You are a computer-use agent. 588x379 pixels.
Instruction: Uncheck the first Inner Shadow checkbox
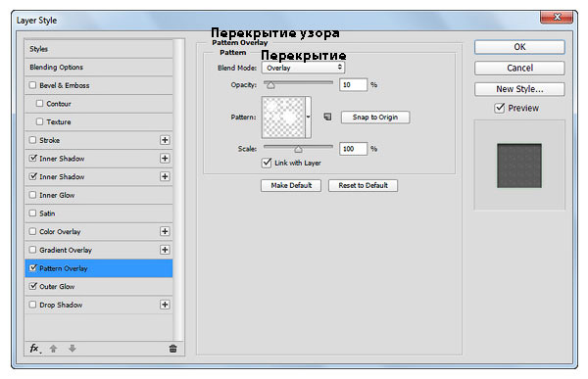pyautogui.click(x=33, y=158)
